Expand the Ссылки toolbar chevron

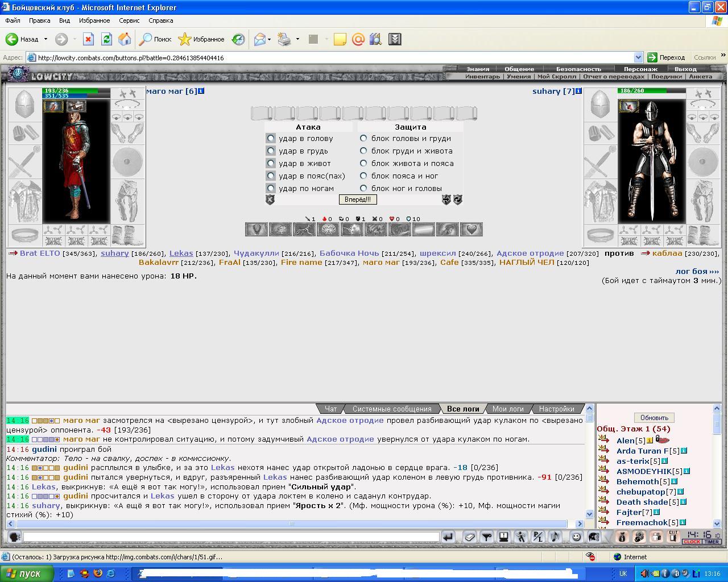723,56
